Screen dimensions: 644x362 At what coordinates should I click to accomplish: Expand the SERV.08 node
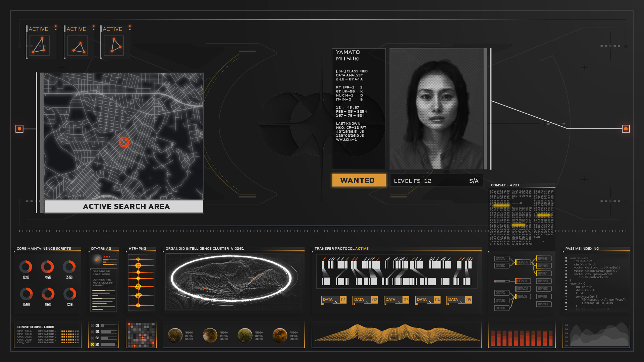click(523, 262)
